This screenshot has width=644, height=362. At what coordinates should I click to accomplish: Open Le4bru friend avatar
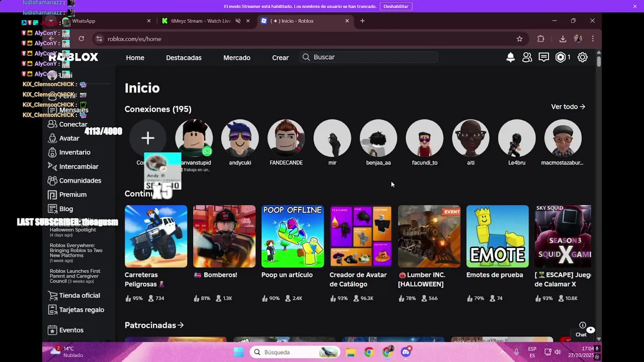(x=517, y=138)
